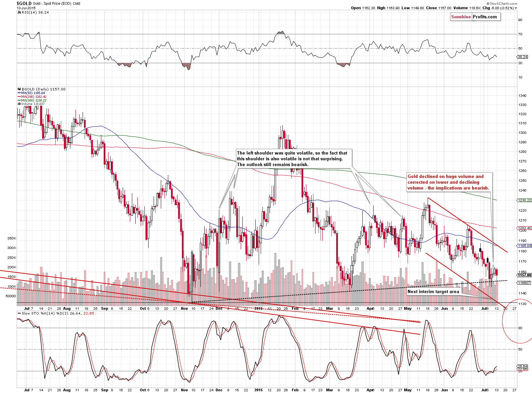Open the © StockCharts.com link
This screenshot has height=393, width=532.
(502, 3)
